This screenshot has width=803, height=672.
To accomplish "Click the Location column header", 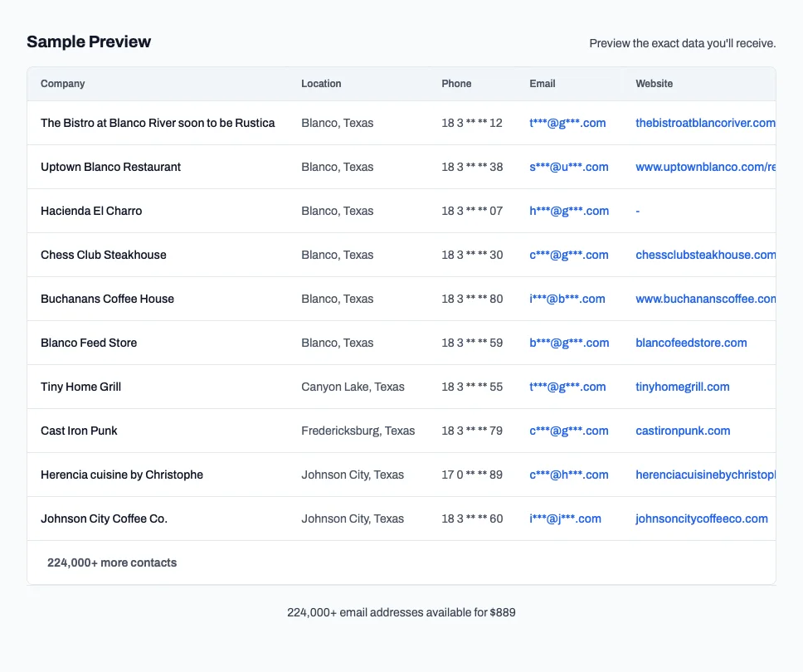I will [x=321, y=84].
